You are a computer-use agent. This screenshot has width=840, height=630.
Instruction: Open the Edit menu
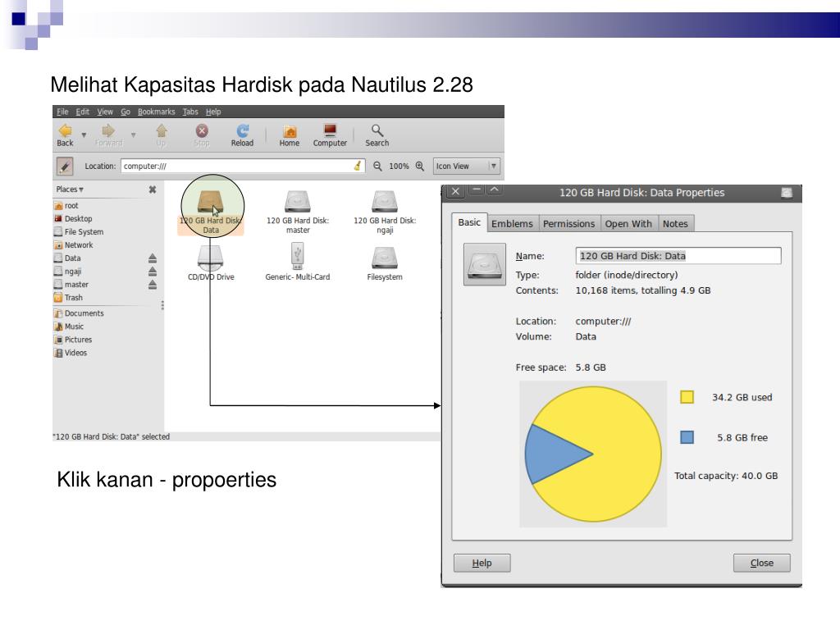click(x=83, y=112)
